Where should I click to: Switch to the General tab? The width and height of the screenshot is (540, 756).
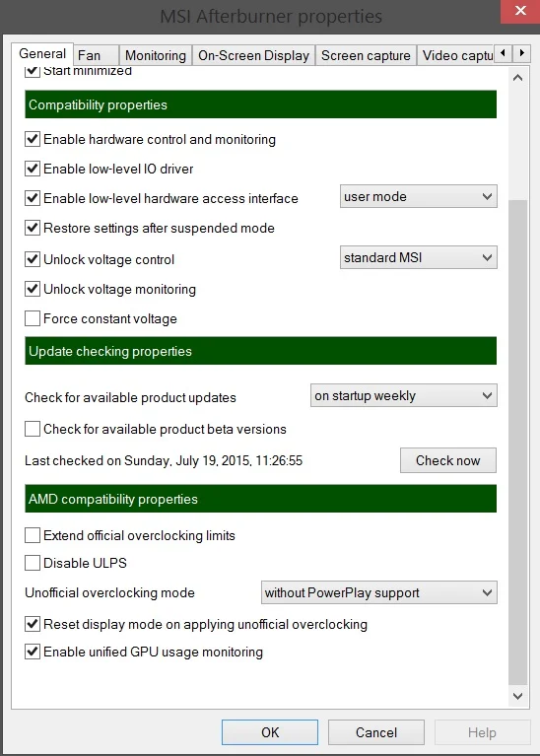42,53
